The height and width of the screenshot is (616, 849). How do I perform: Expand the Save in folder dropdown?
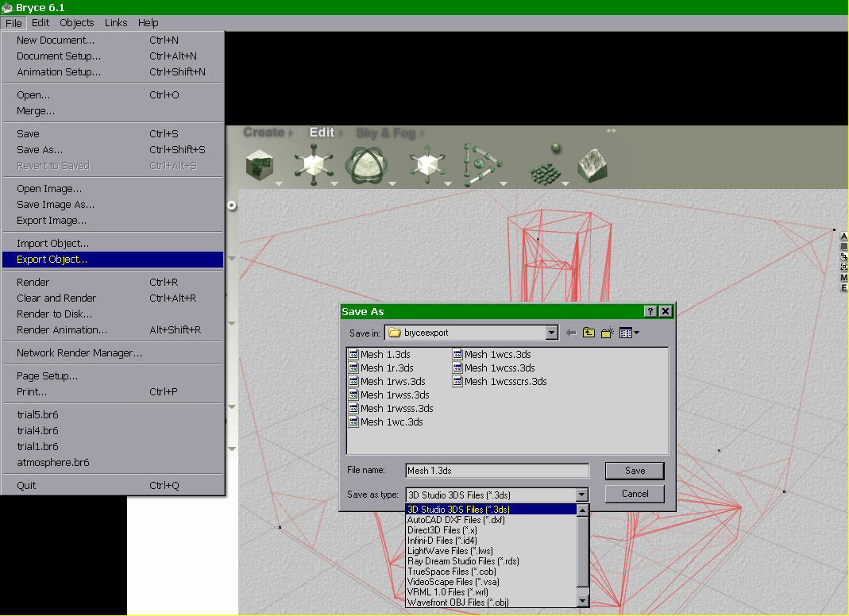click(552, 333)
